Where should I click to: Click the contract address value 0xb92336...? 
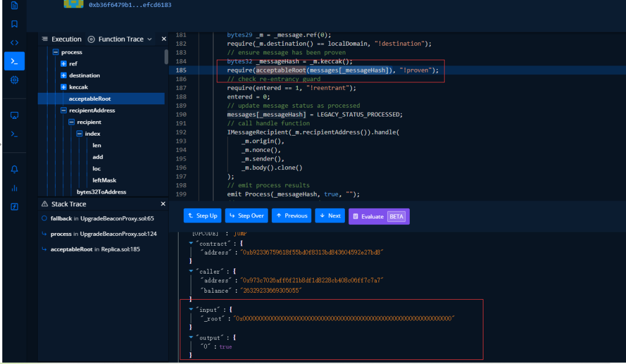pyautogui.click(x=311, y=252)
